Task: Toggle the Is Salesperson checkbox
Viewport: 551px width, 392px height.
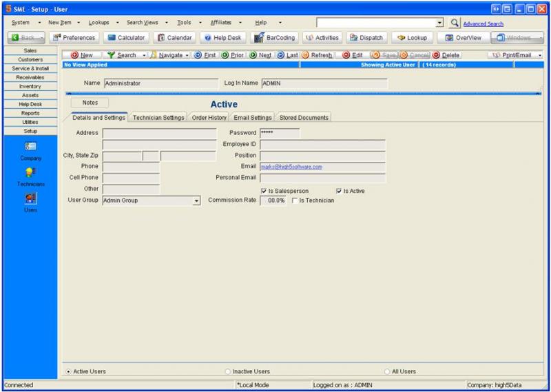Action: [x=264, y=191]
